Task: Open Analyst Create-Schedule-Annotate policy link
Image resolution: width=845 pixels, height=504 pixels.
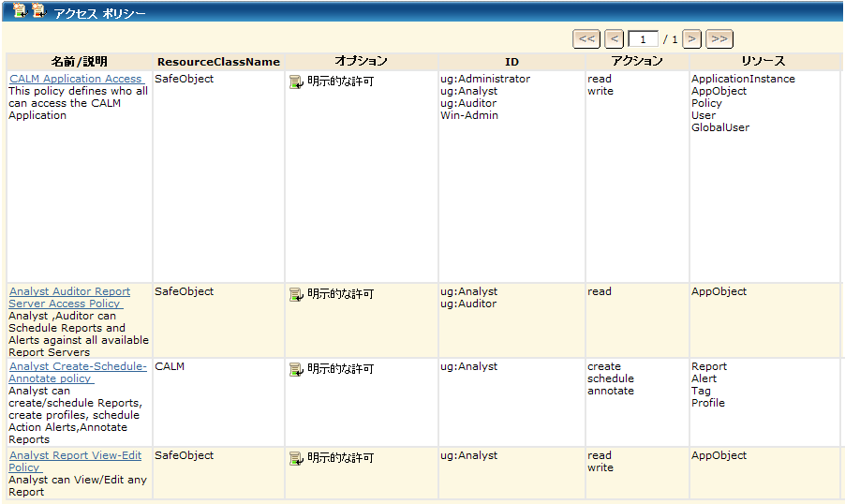Action: 78,373
